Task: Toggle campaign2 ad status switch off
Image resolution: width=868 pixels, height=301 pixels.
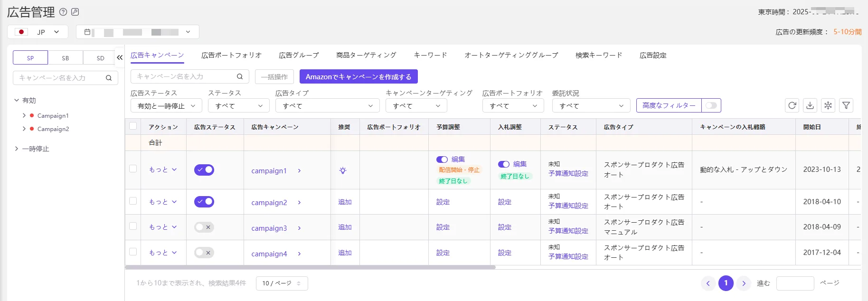Action: coord(204,202)
